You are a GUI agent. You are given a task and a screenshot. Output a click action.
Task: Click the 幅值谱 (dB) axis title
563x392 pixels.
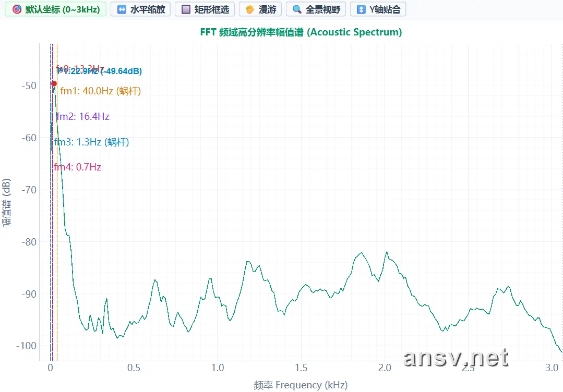(x=6, y=203)
